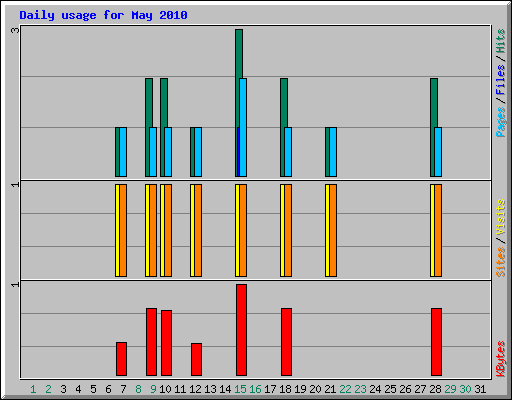Screen dimensions: 512x400
Task: Select day label '18' on the x-axis
Action: 285,389
